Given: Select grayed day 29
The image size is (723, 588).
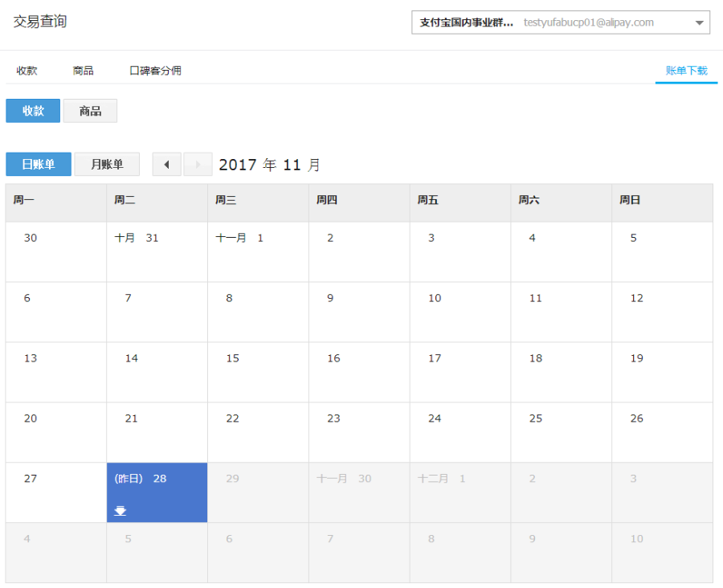Looking at the screenshot, I should pos(258,492).
